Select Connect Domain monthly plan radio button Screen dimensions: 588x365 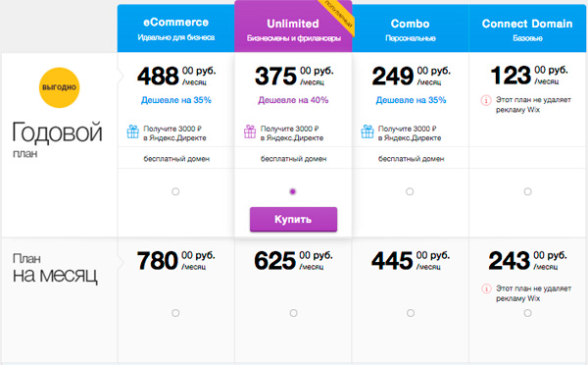click(x=527, y=313)
